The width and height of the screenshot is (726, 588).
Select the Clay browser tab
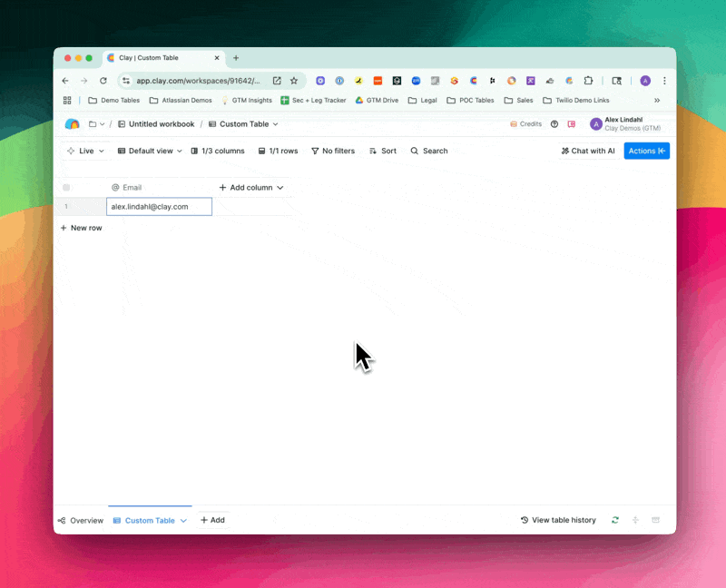point(163,58)
